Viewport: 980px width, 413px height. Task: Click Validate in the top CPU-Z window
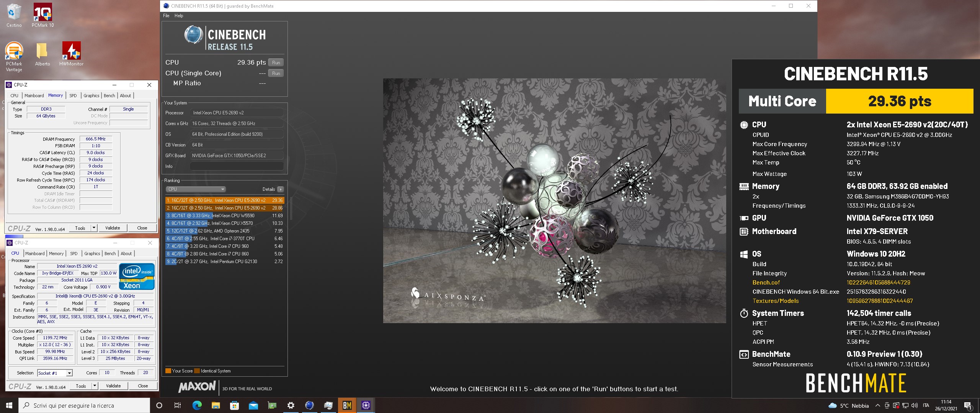(113, 228)
